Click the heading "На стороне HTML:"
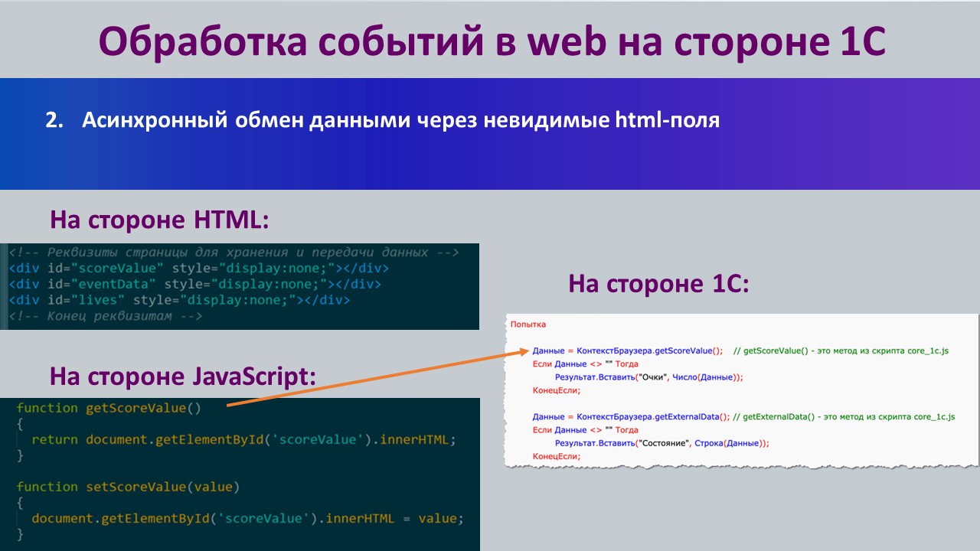 coord(159,220)
